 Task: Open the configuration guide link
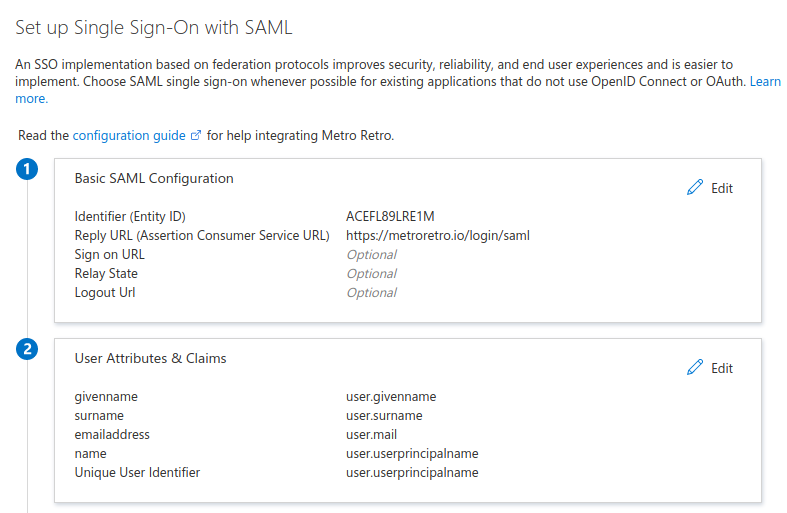click(129, 136)
